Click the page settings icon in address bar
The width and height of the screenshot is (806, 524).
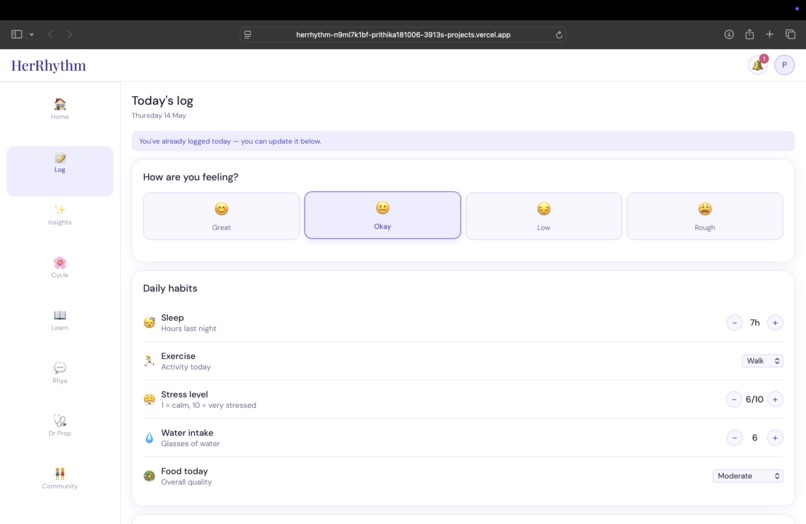[x=248, y=34]
